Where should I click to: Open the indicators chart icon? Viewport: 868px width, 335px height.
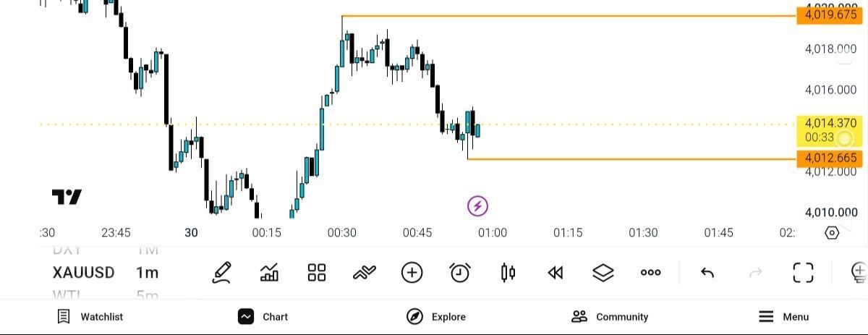click(269, 273)
